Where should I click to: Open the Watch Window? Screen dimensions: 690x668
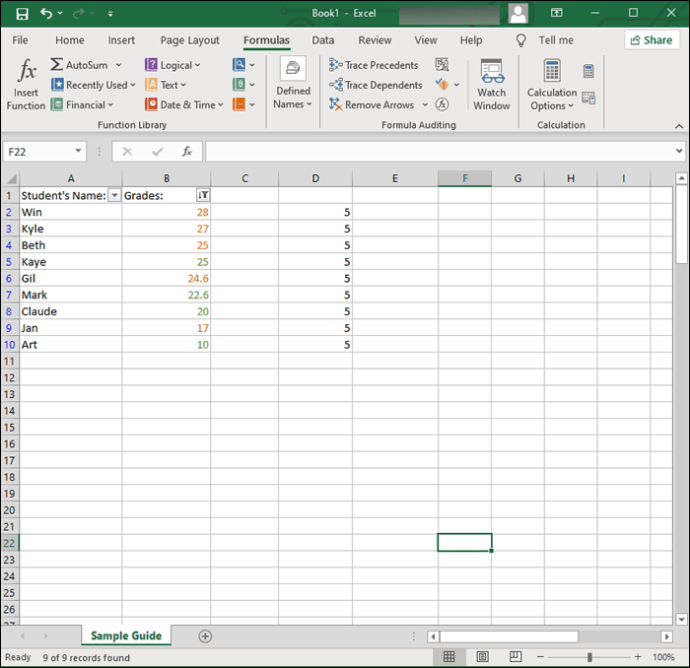click(x=492, y=84)
